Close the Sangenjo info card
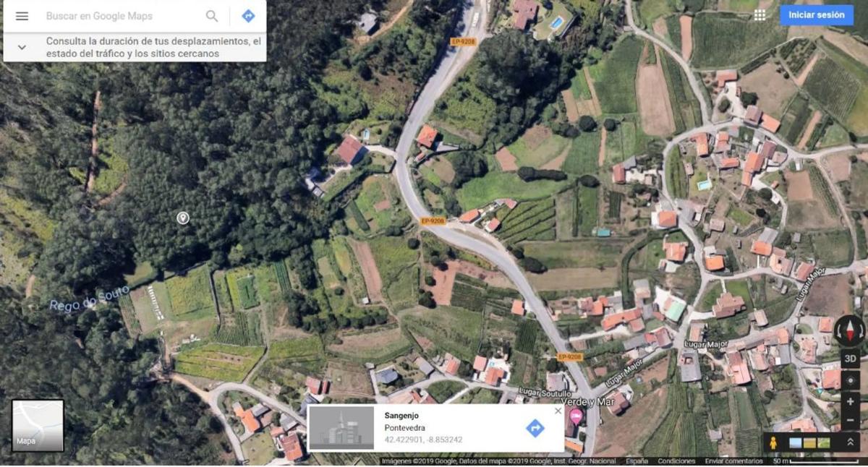868x467 pixels. pyautogui.click(x=558, y=411)
